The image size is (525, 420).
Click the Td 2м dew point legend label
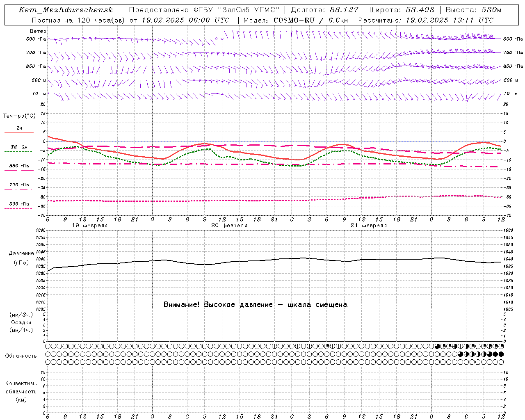(19, 147)
